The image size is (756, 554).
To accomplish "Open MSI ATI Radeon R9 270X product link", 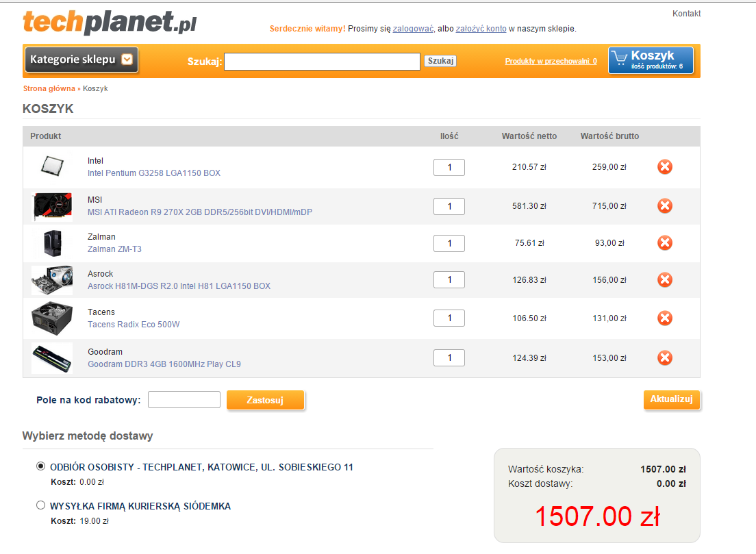I will pyautogui.click(x=199, y=212).
